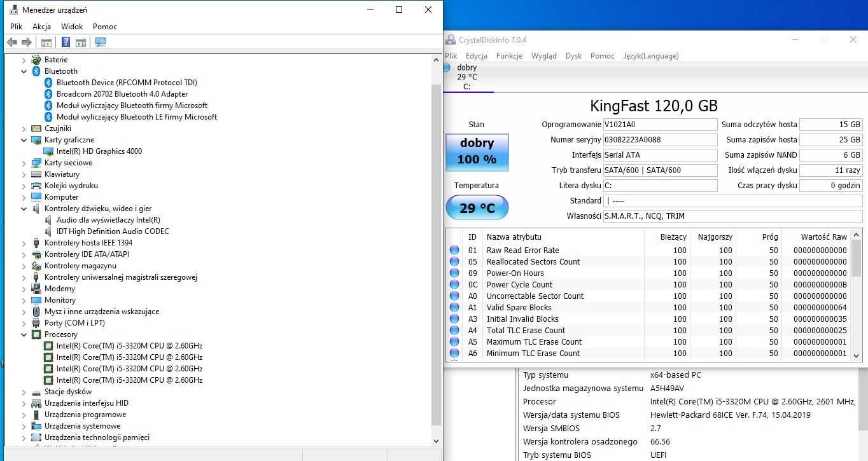
Task: Select first Intel Core i5-3320M CPU entry icon
Action: [48, 346]
